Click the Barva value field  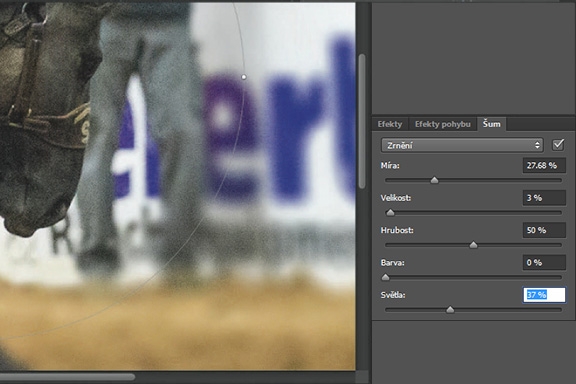click(x=544, y=262)
